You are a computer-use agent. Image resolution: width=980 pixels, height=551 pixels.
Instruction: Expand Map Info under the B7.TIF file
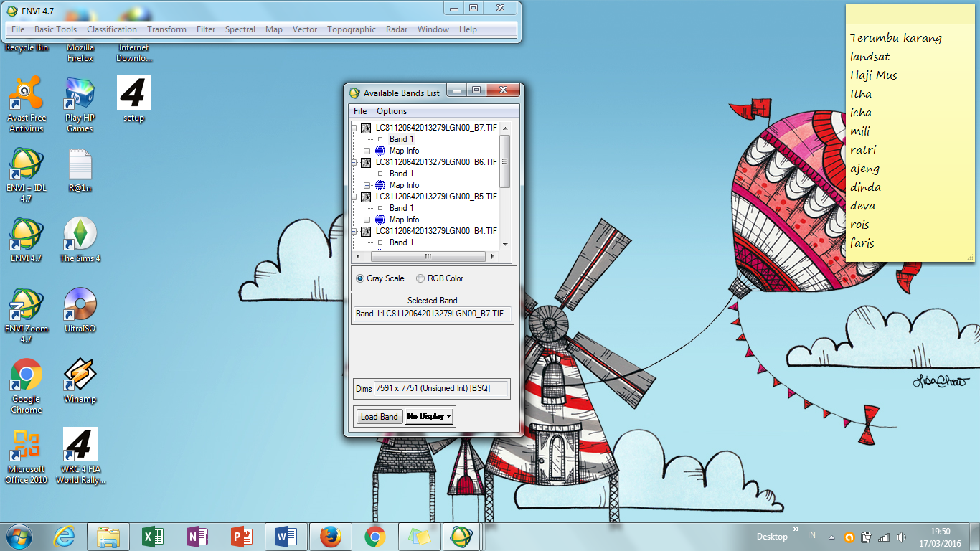(x=367, y=151)
